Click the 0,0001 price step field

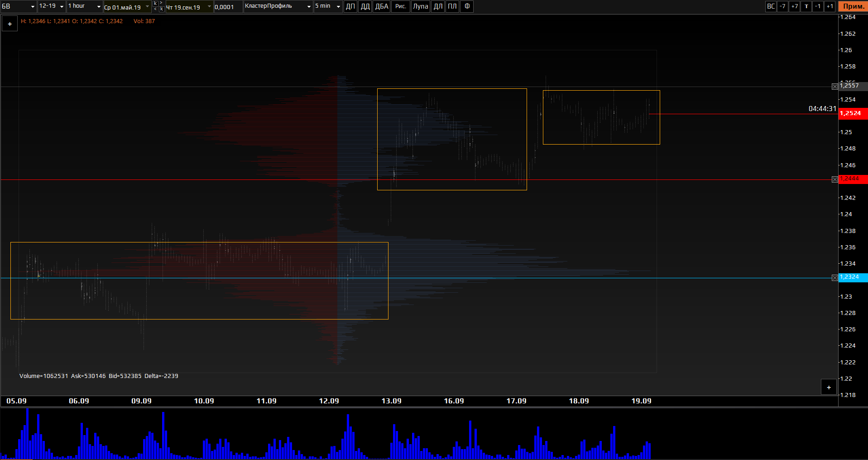click(228, 7)
